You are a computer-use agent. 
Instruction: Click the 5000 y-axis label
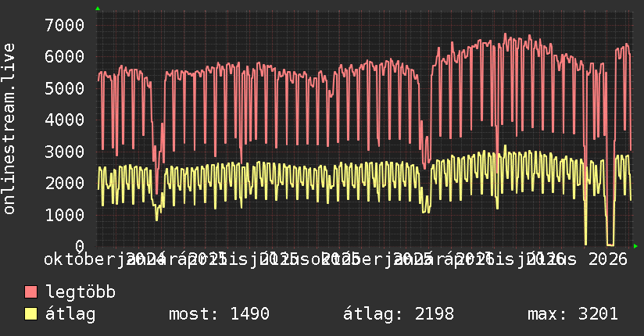(x=65, y=88)
